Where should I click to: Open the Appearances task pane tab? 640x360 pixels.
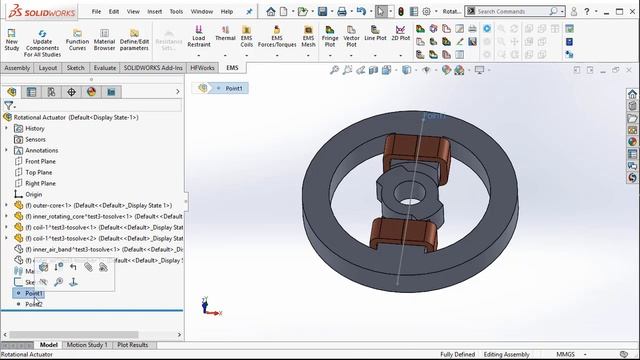pyautogui.click(x=632, y=142)
